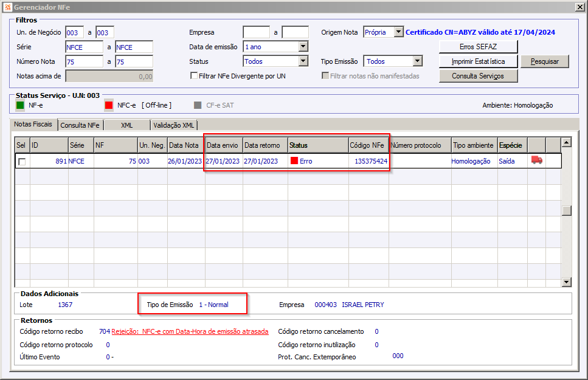Click the Erros SEFAZ button

pos(478,47)
